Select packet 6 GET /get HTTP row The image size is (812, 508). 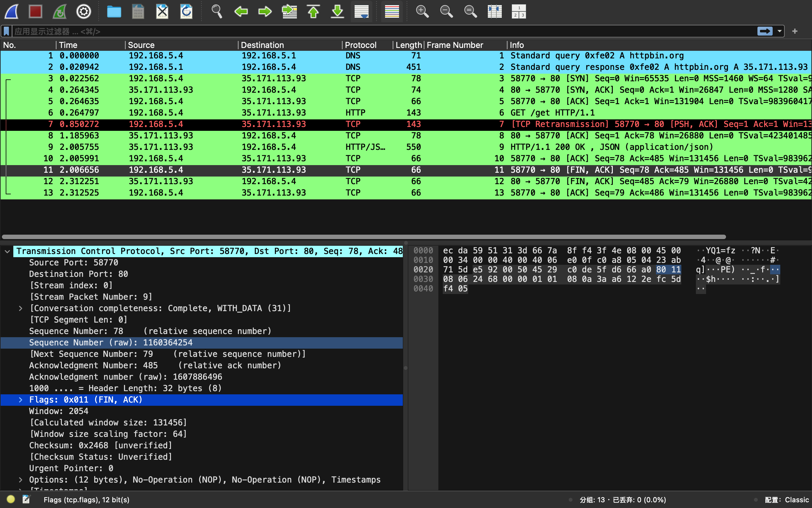point(406,113)
